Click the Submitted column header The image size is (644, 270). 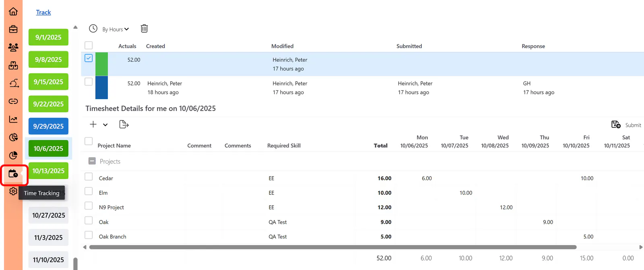[x=409, y=46]
